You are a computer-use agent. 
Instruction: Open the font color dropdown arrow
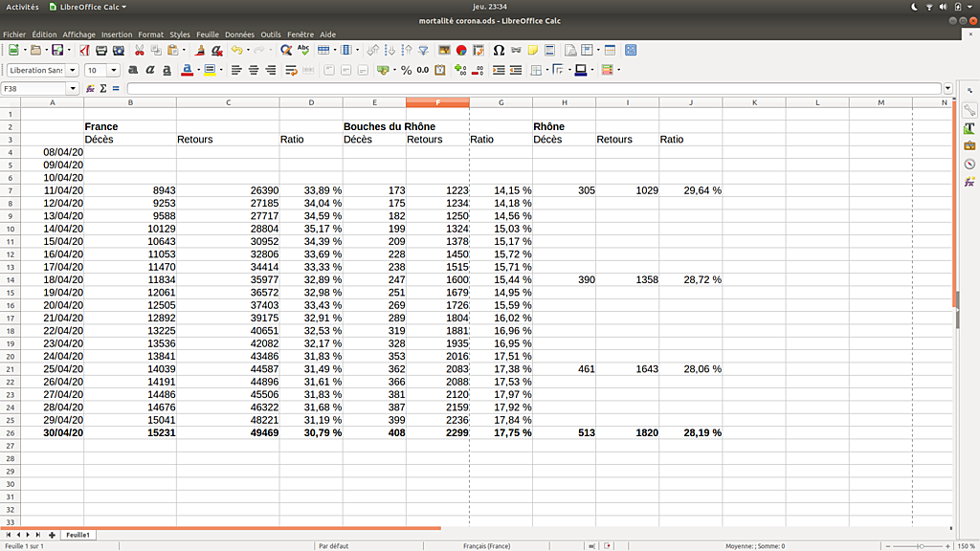[x=198, y=70]
